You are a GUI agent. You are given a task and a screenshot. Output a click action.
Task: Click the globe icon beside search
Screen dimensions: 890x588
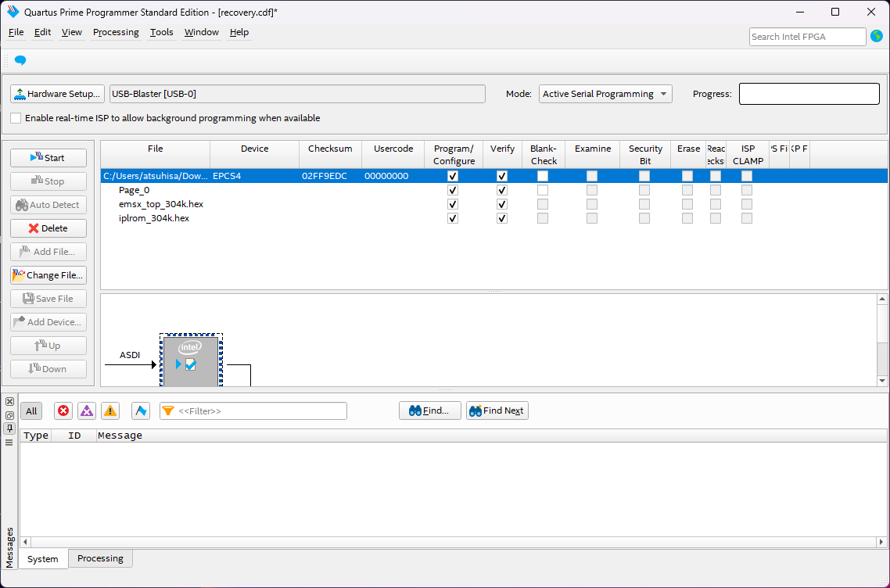(x=877, y=36)
